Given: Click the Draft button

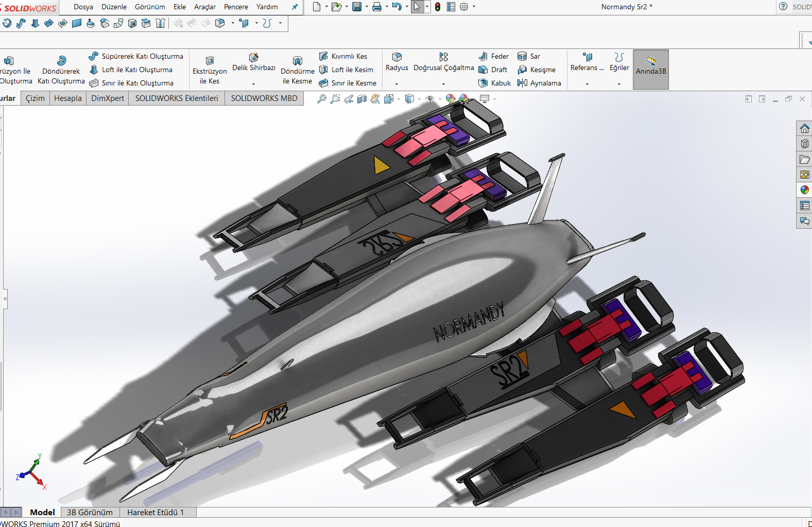Looking at the screenshot, I should tap(493, 70).
